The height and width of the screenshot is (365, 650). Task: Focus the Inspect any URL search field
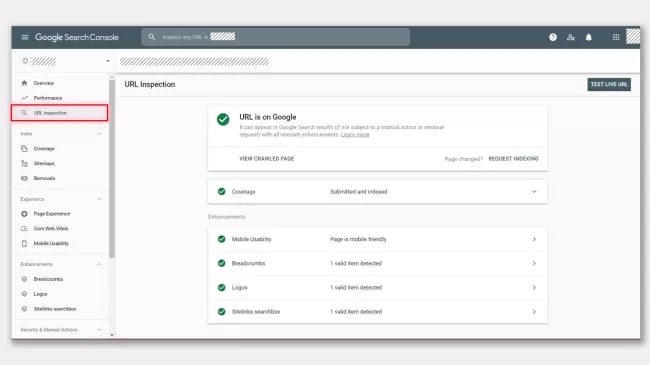pos(276,37)
